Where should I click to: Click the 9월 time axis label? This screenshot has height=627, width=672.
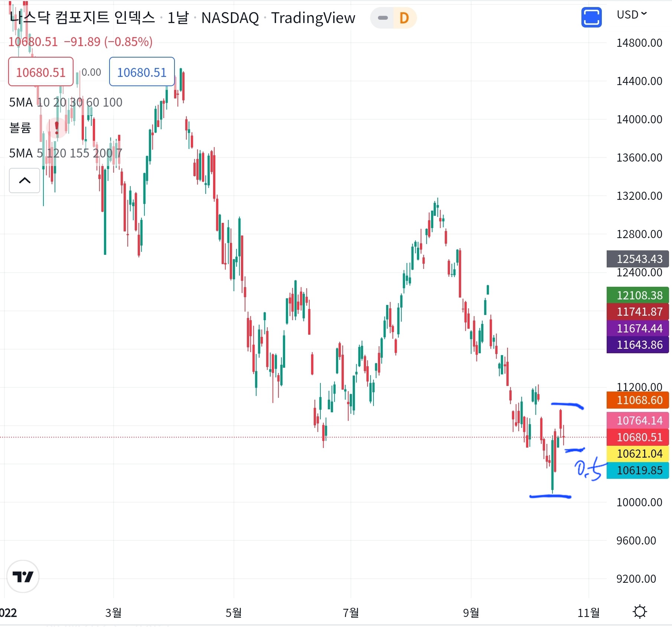tap(471, 613)
